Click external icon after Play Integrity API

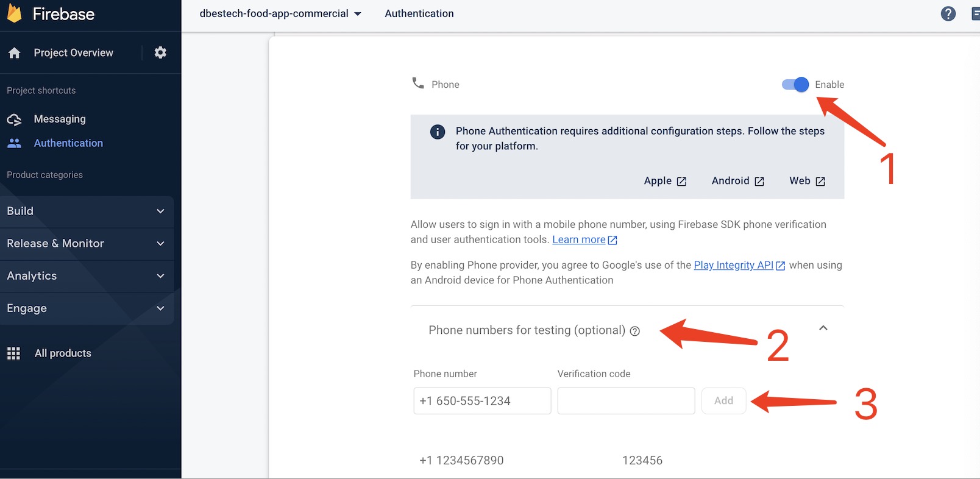[780, 266]
